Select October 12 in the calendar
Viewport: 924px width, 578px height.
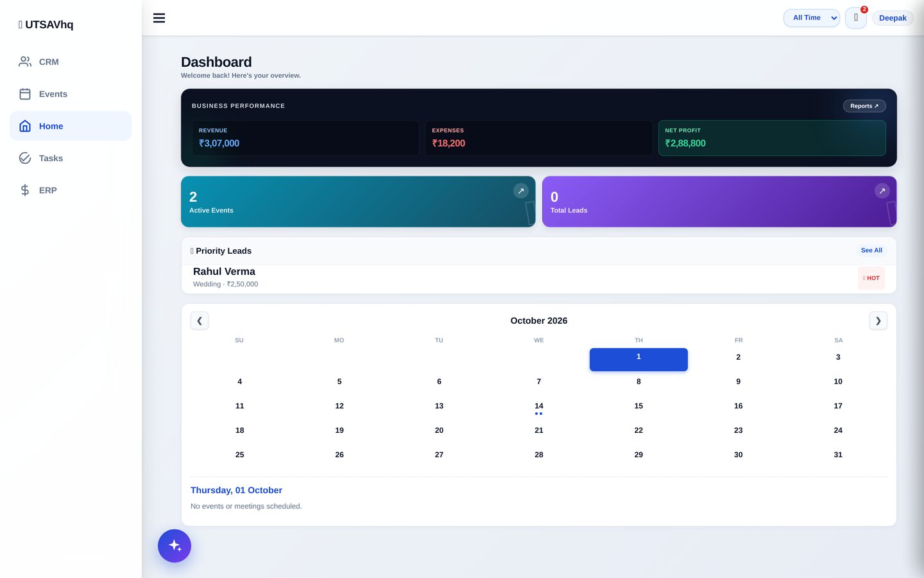(x=339, y=406)
